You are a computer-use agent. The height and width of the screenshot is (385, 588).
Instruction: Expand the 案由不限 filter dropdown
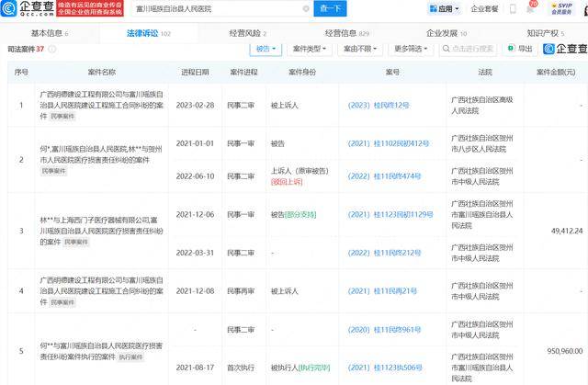pyautogui.click(x=360, y=49)
